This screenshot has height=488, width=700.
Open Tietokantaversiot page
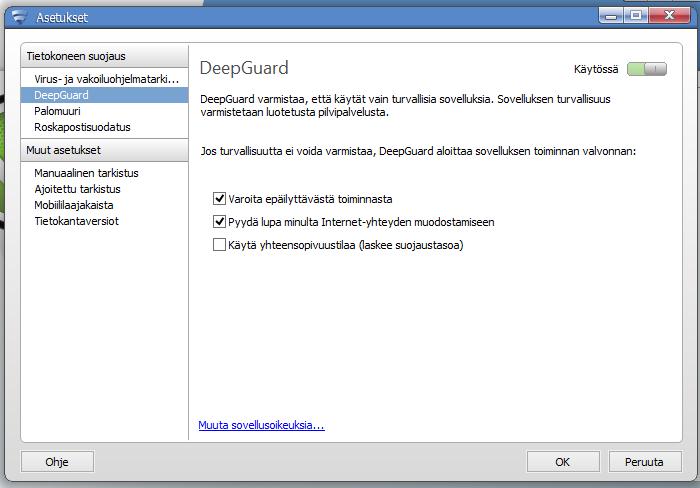(x=104, y=221)
